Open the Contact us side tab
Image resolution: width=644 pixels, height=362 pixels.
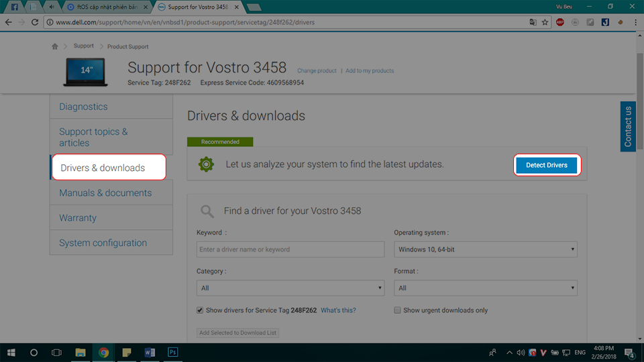point(628,127)
